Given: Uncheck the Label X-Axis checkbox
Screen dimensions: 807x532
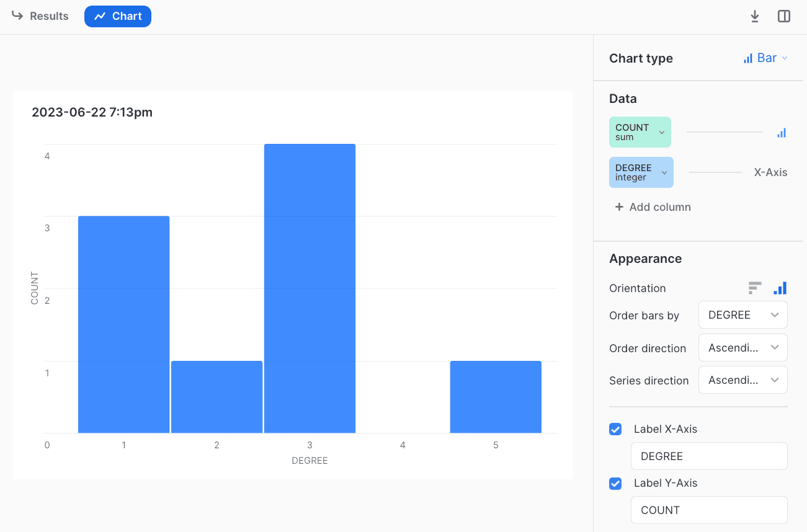Looking at the screenshot, I should click(615, 429).
